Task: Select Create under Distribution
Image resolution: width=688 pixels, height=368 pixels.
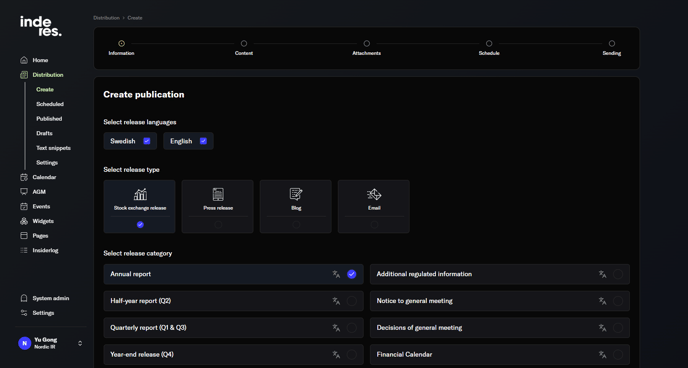Action: point(45,89)
